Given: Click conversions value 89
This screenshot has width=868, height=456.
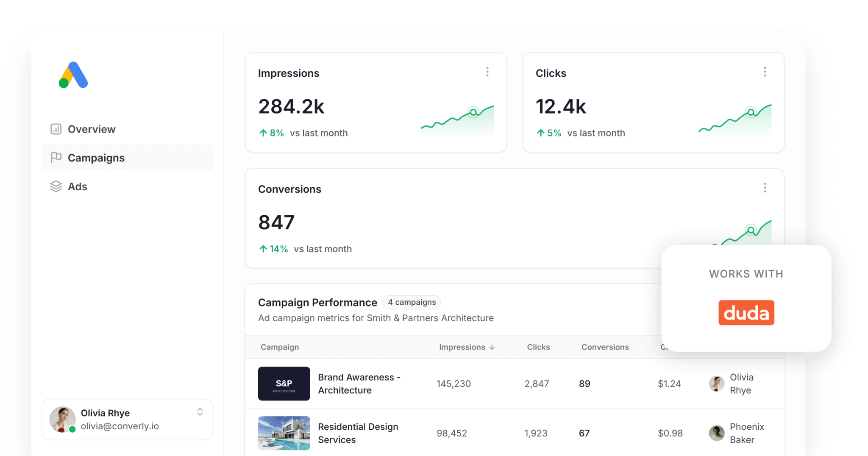Looking at the screenshot, I should pos(584,384).
